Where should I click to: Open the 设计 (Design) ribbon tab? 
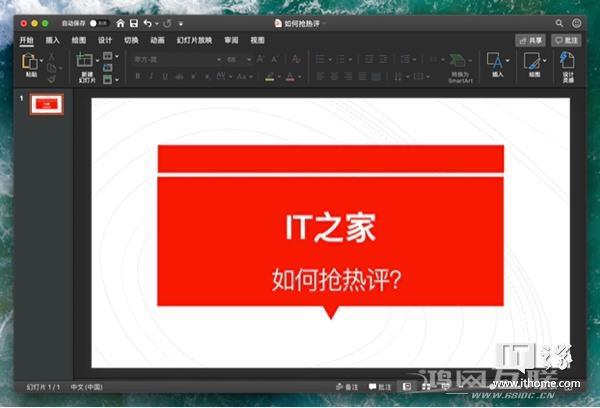[x=105, y=40]
